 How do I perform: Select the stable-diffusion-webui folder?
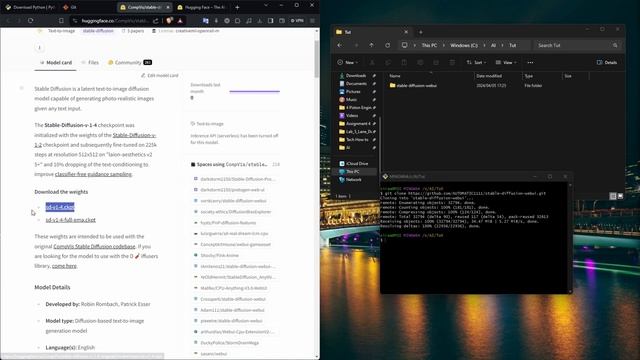pyautogui.click(x=413, y=86)
